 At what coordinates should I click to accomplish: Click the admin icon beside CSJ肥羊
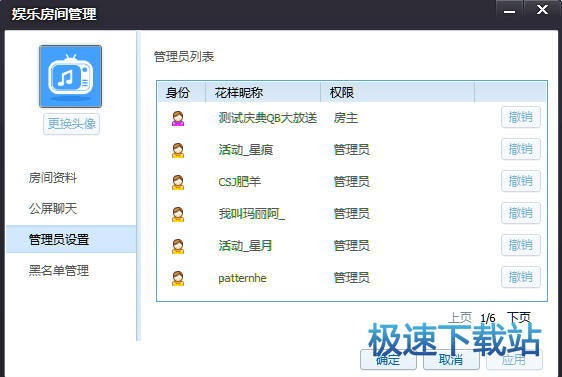coord(178,182)
